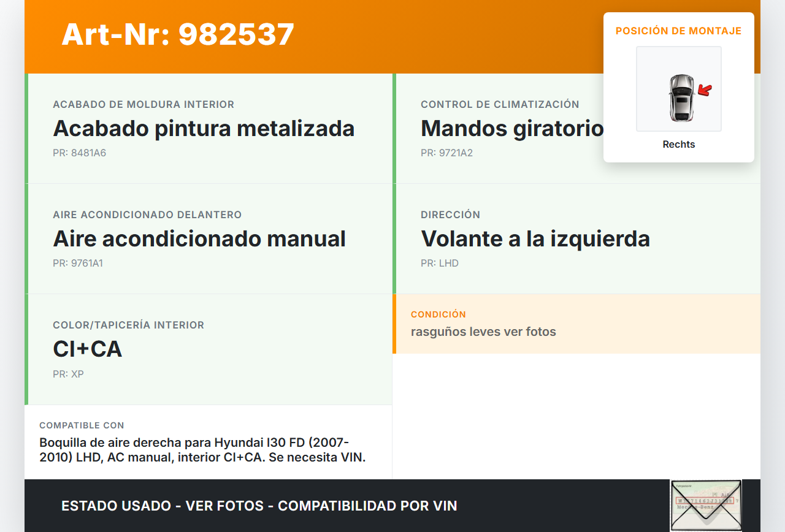The width and height of the screenshot is (785, 532).
Task: Click the car mounting position diagram
Action: pos(679,89)
